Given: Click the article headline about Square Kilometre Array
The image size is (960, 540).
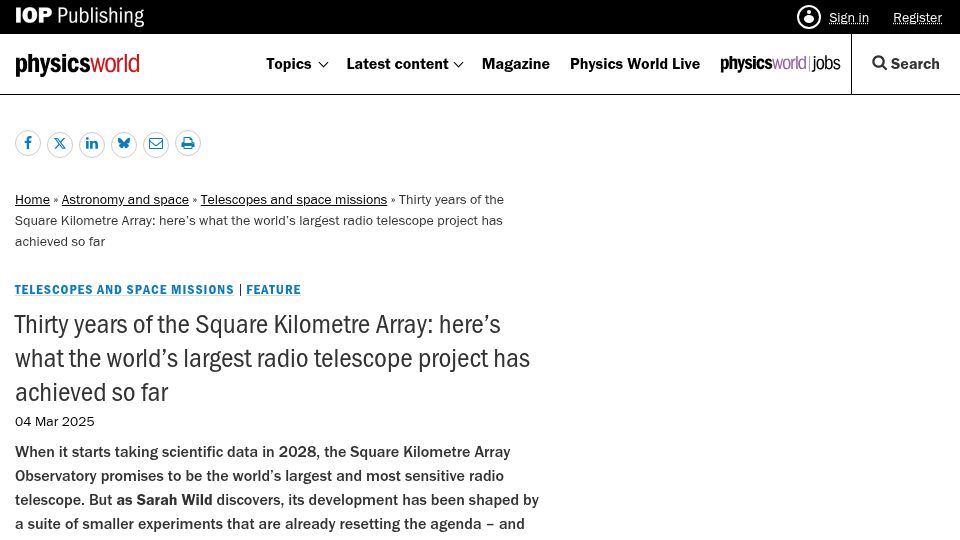Looking at the screenshot, I should click(272, 359).
